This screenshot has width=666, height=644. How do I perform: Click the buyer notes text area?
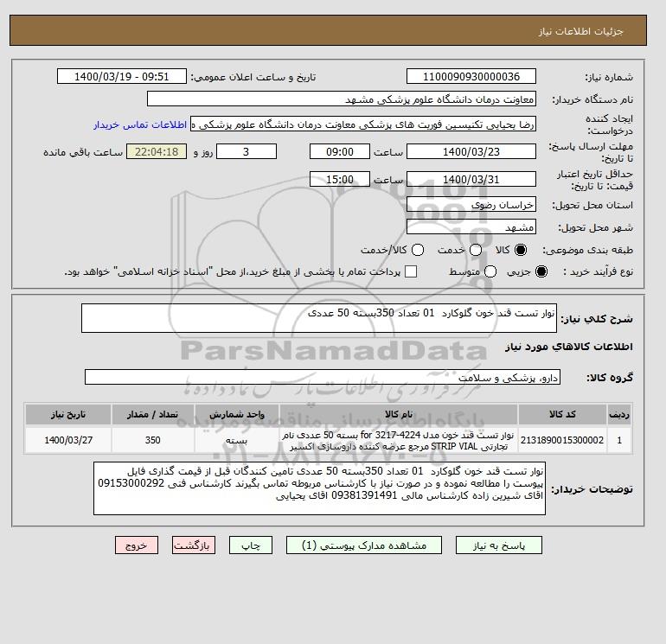click(x=319, y=488)
